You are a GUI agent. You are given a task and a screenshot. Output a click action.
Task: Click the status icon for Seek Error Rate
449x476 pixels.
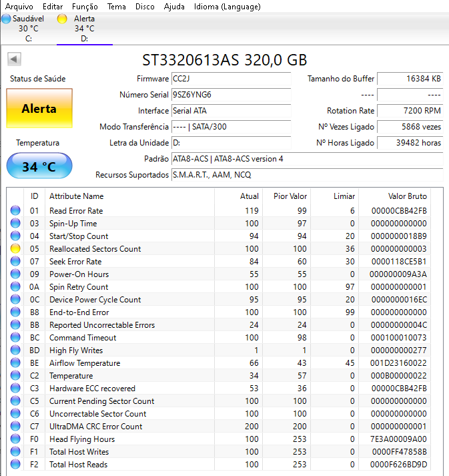pos(15,261)
